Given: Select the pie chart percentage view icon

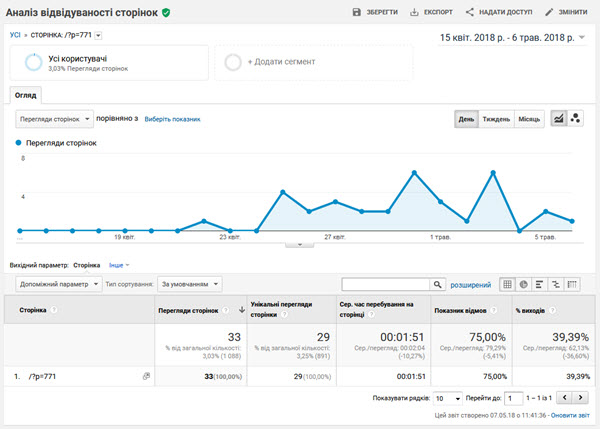Looking at the screenshot, I should coord(523,284).
